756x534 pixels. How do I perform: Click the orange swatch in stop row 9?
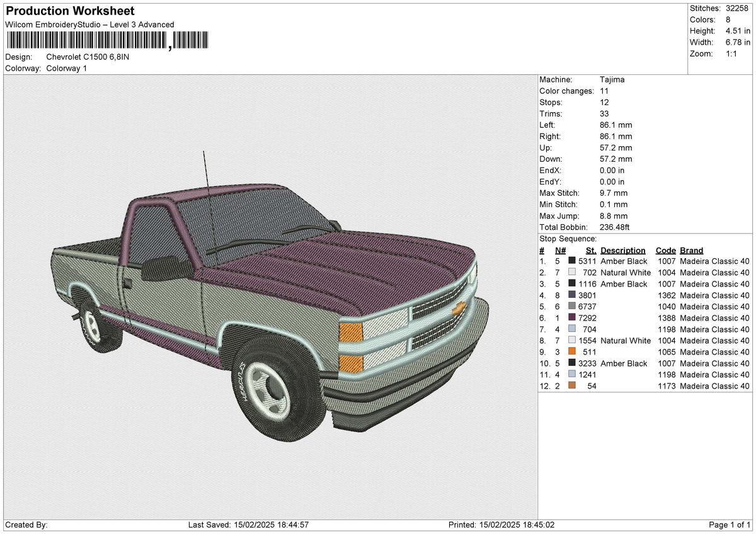(572, 352)
